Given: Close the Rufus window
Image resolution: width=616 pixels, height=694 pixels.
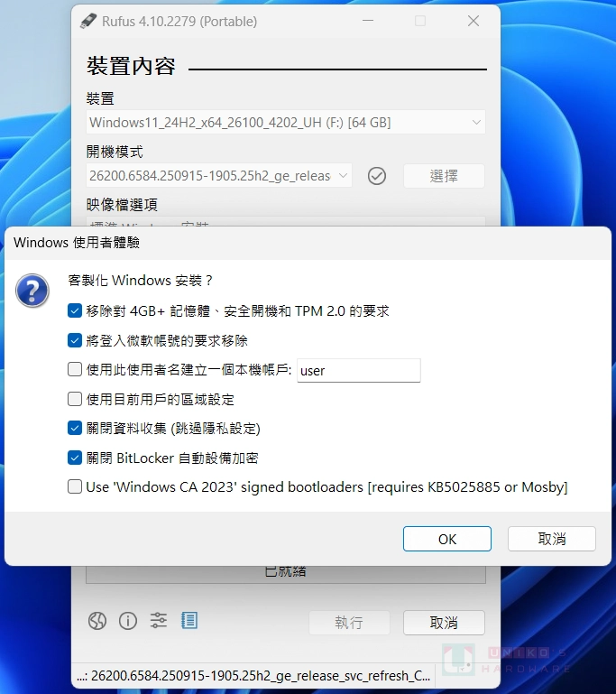Looking at the screenshot, I should pos(473,21).
